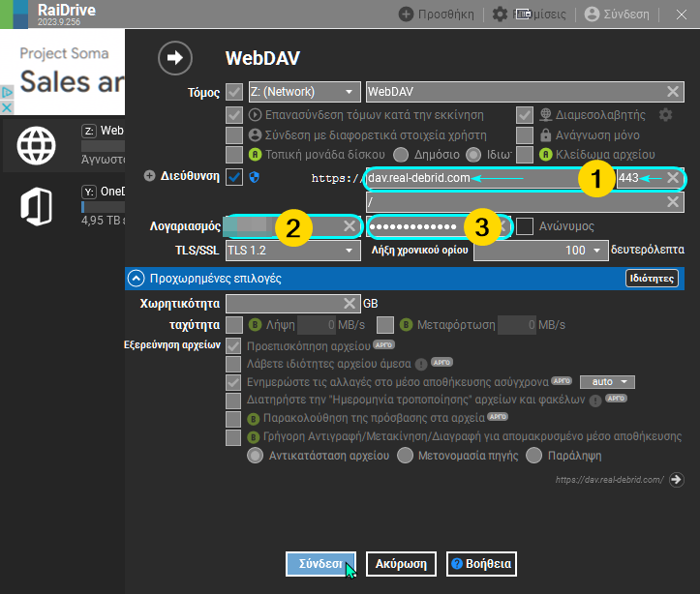700x594 pixels.
Task: Check the Ανώνυμος anonymous checkbox
Action: [525, 226]
